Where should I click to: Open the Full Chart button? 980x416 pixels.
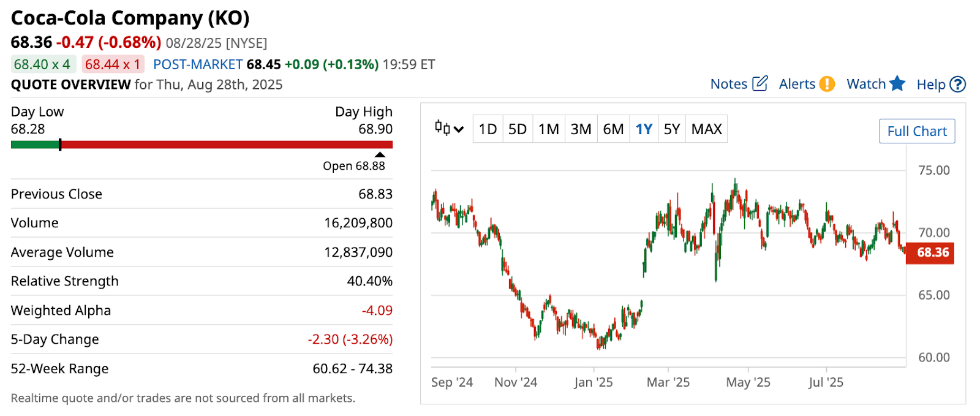[x=917, y=131]
